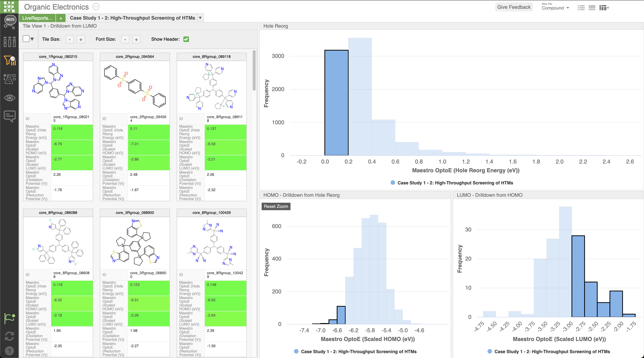Click the refresh arrows icon in sidebar
The width and height of the screenshot is (644, 358).
[x=10, y=336]
